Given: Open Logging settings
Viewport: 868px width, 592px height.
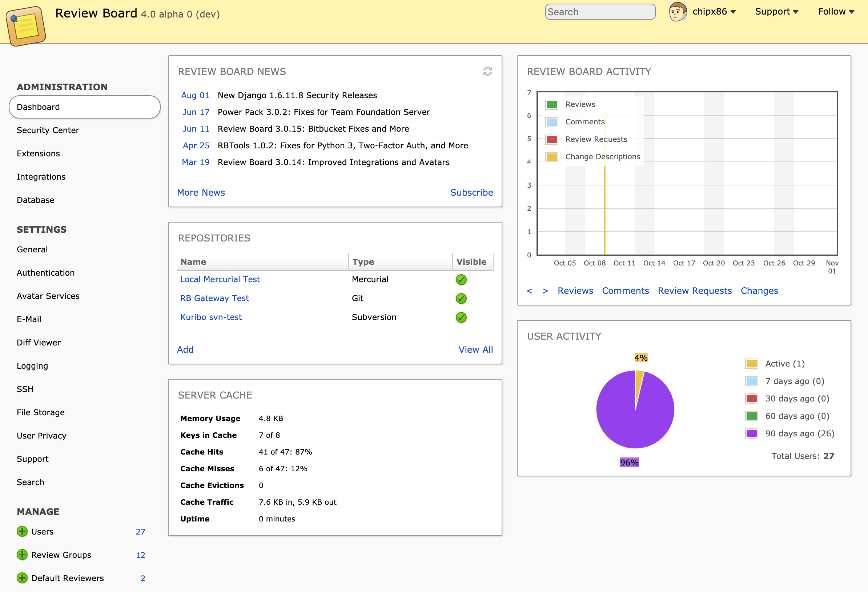Looking at the screenshot, I should tap(32, 366).
